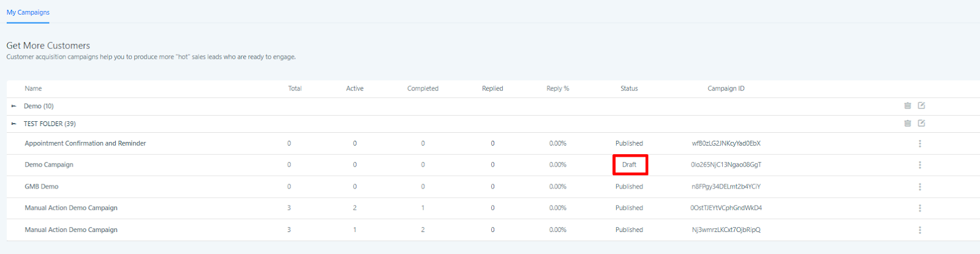Open the Demo Campaign entry

coord(49,165)
